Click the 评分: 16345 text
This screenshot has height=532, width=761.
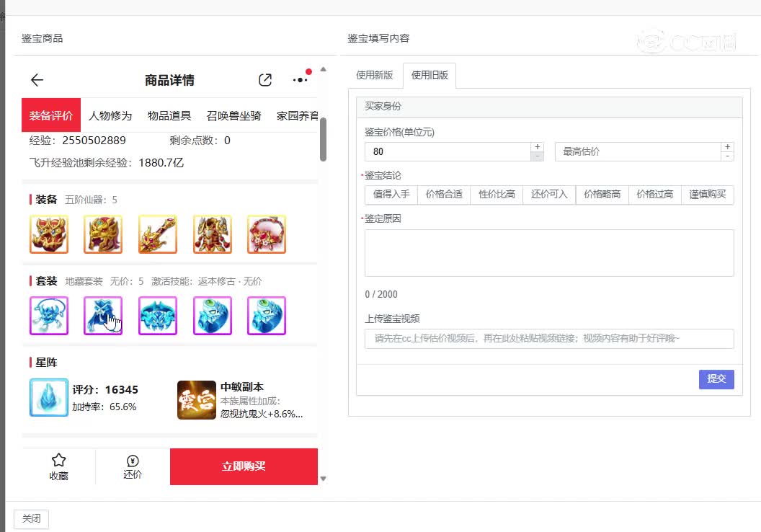[x=105, y=390]
